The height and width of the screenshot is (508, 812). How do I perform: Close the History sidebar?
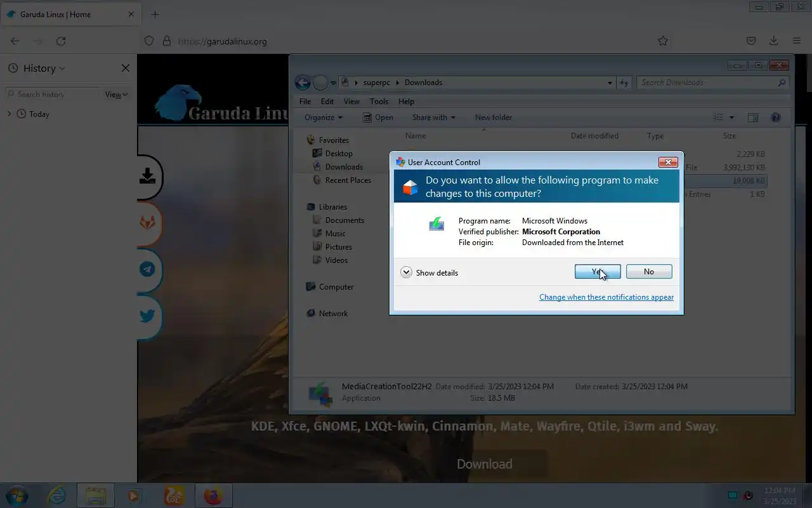[125, 68]
